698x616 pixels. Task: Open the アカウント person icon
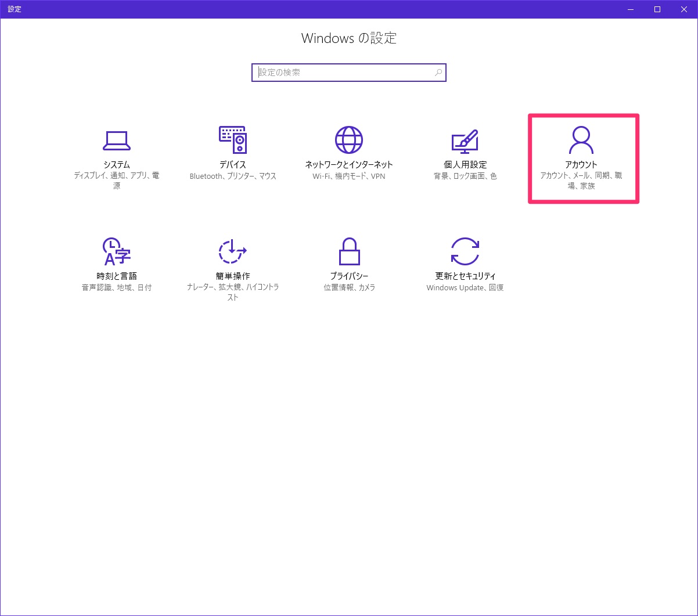coord(581,140)
